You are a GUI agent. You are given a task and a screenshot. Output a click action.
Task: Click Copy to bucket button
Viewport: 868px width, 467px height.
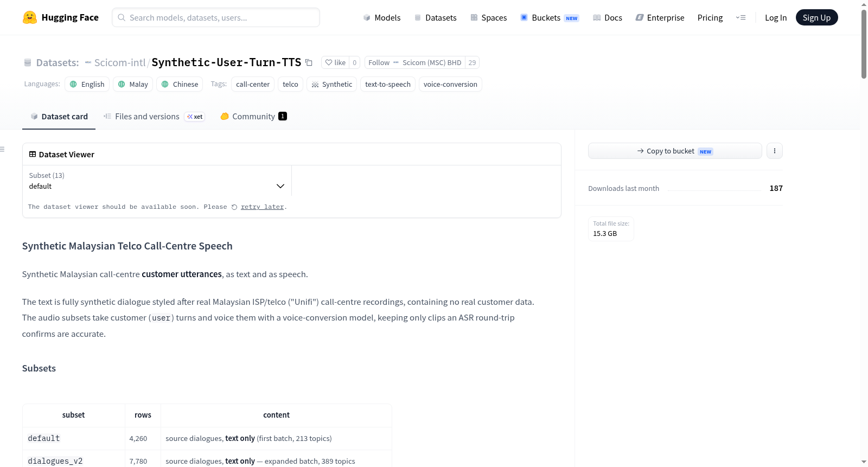coord(675,151)
